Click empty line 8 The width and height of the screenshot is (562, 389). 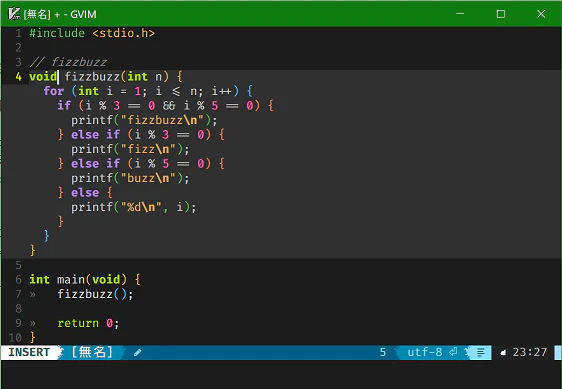pos(281,309)
